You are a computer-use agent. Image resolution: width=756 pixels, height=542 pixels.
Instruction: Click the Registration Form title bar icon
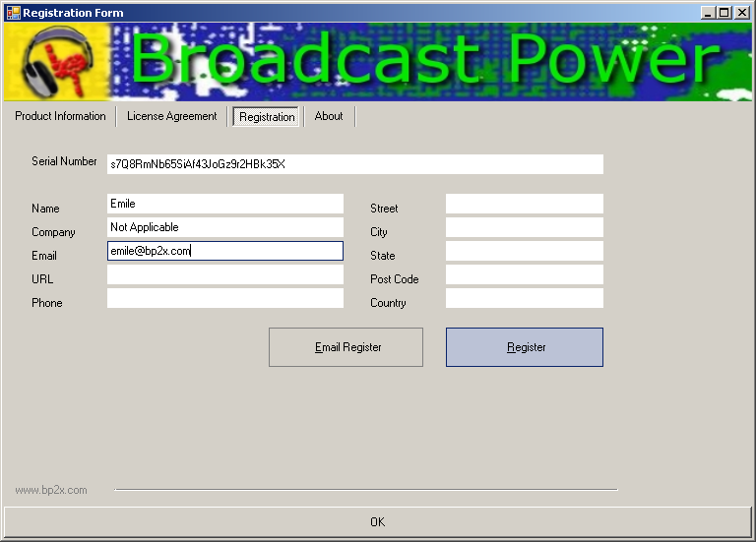(x=13, y=13)
